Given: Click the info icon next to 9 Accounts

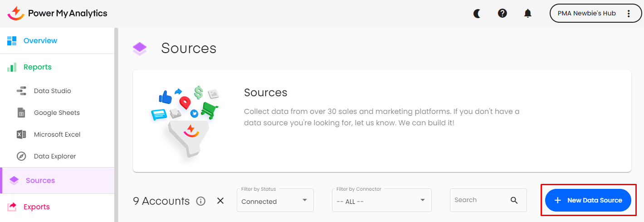Looking at the screenshot, I should 201,201.
